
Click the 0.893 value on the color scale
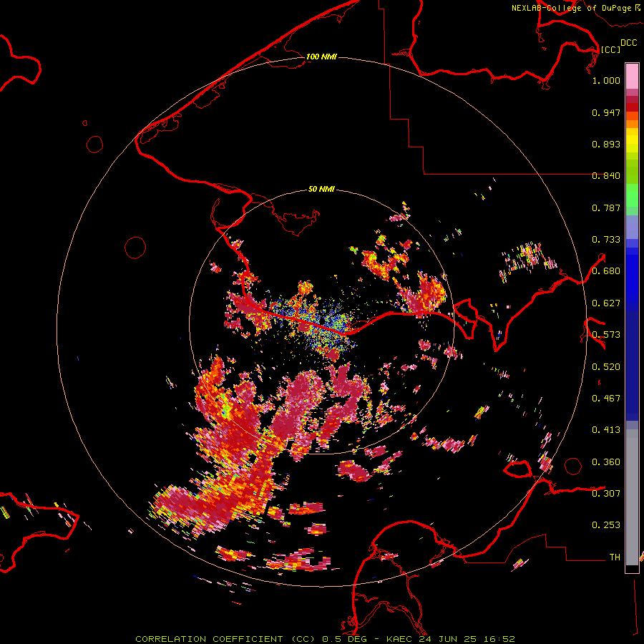(606, 144)
